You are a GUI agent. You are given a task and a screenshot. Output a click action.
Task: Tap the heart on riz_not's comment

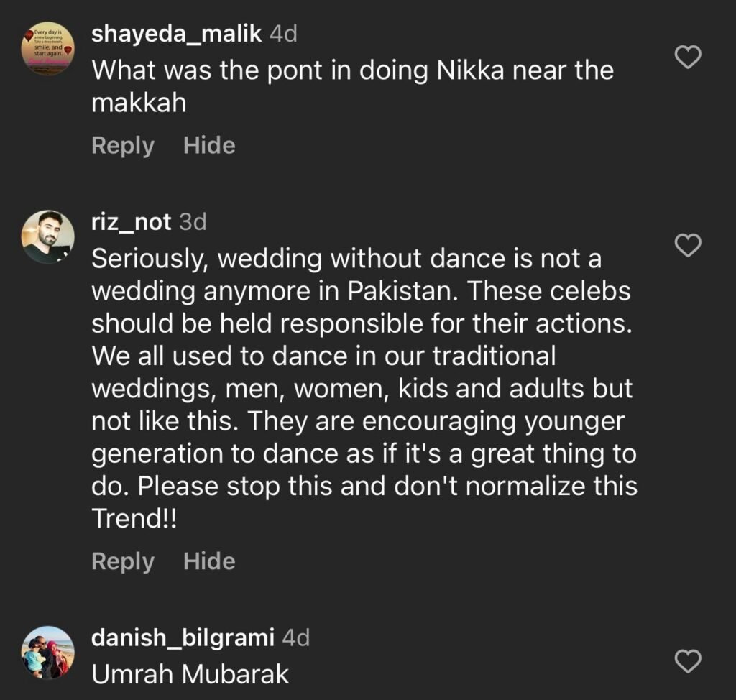tap(689, 247)
